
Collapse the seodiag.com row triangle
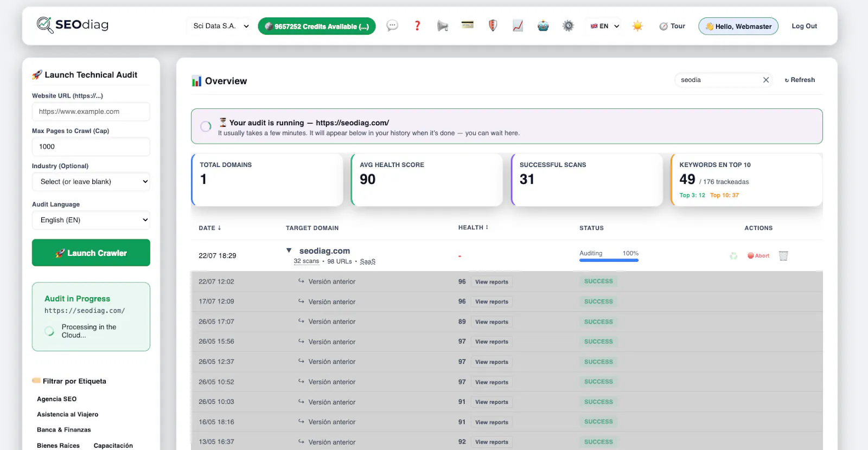pyautogui.click(x=289, y=250)
